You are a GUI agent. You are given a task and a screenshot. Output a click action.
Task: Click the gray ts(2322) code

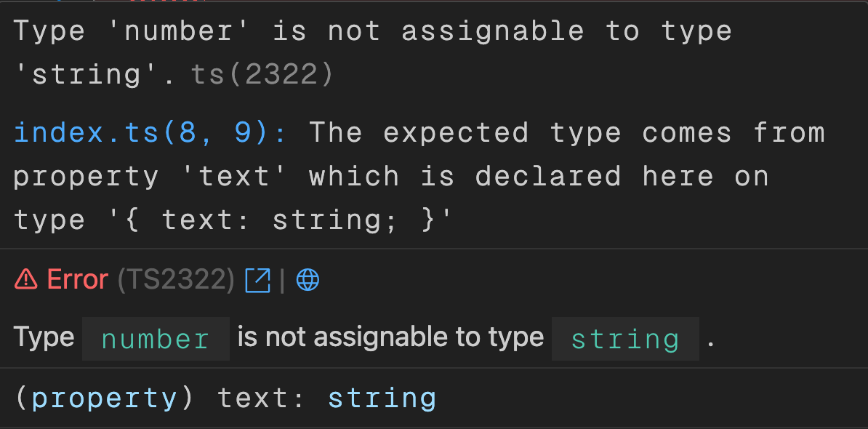click(x=262, y=75)
